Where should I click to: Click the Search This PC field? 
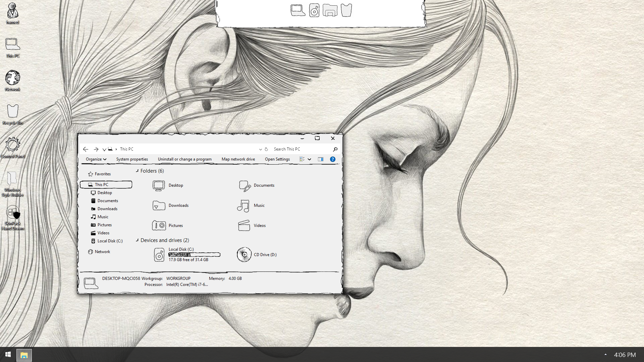point(300,149)
